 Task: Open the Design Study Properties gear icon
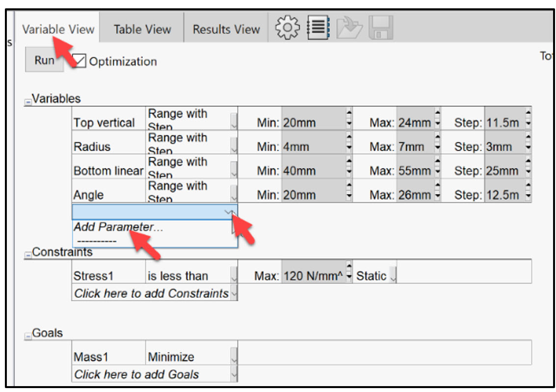[x=288, y=27]
